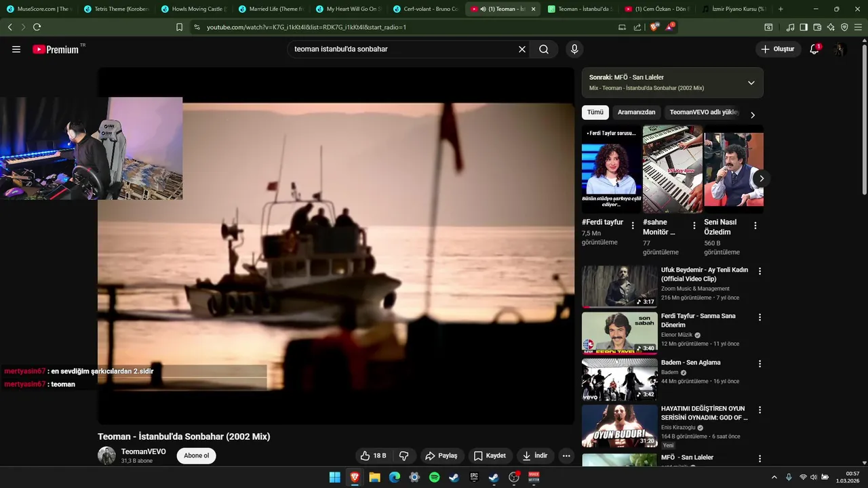
Task: Save video with Kaydet button
Action: coord(490,456)
